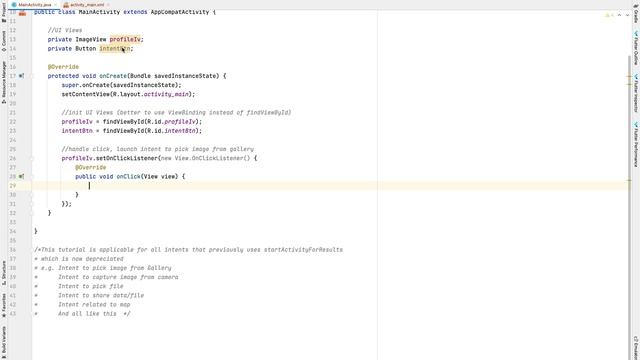The width and height of the screenshot is (640, 360).
Task: Close the MainActivity.java tab
Action: tap(56, 5)
